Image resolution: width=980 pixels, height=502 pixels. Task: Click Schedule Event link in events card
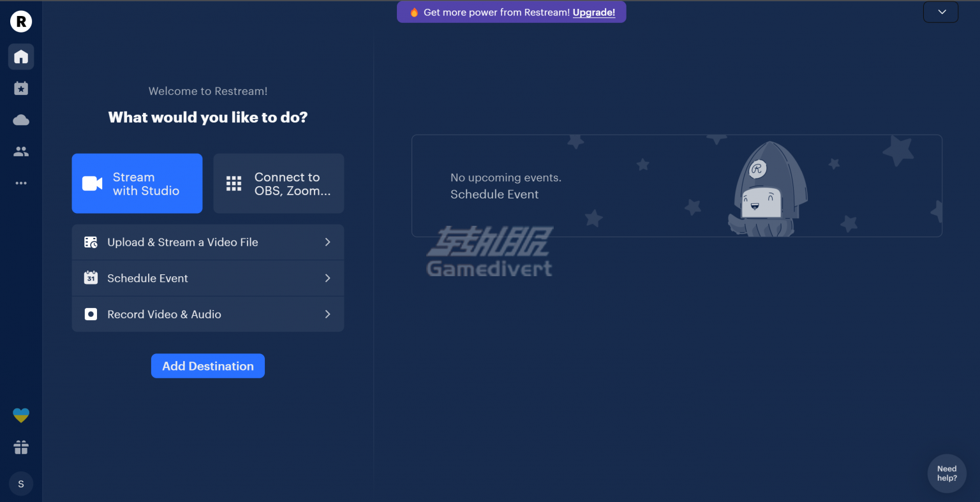pyautogui.click(x=494, y=195)
